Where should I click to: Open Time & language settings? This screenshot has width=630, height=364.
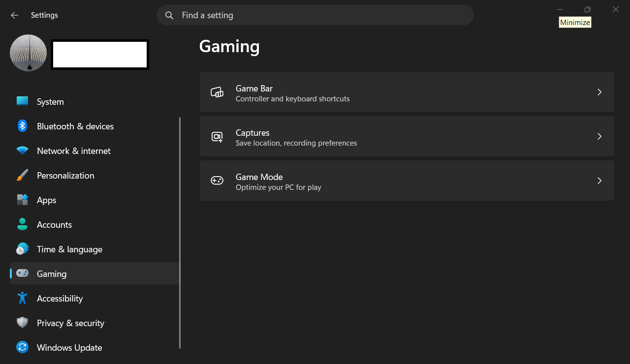click(x=94, y=249)
